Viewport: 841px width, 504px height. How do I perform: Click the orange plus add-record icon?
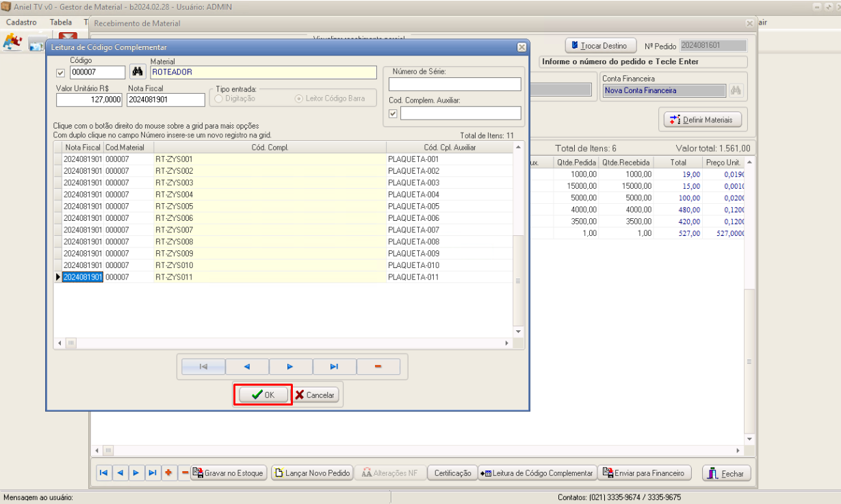click(168, 473)
